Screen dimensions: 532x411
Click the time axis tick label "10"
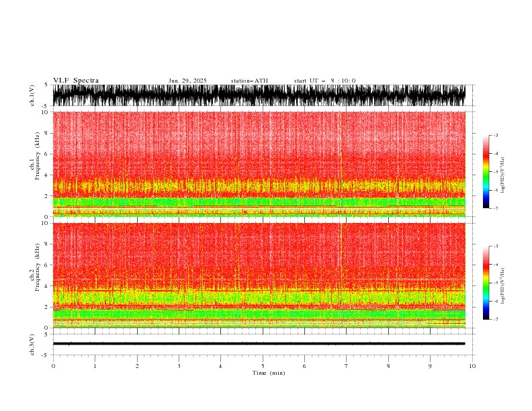pos(472,366)
